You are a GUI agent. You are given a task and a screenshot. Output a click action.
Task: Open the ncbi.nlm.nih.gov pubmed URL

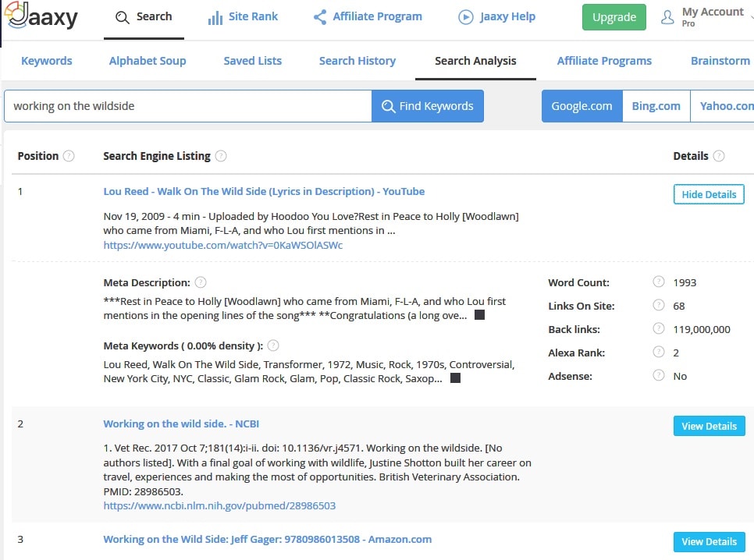tap(219, 505)
